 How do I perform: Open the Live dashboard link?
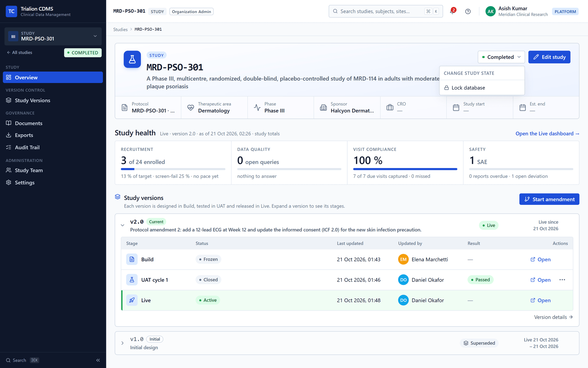coord(547,134)
